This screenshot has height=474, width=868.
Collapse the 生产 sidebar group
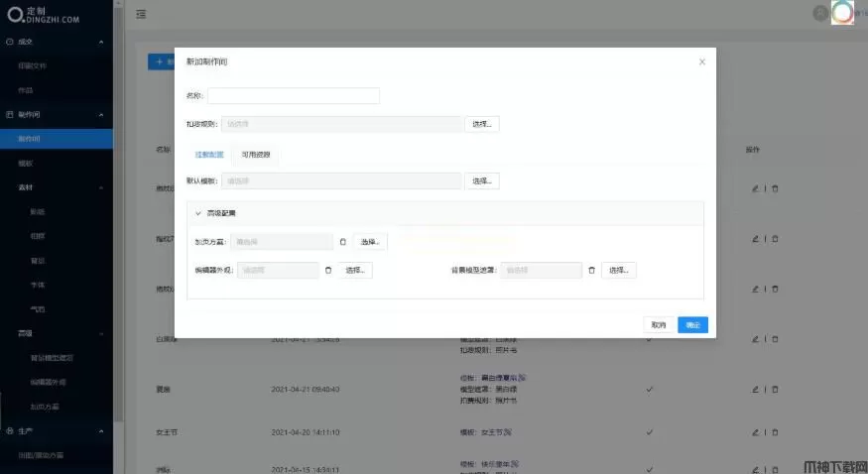coord(101,431)
